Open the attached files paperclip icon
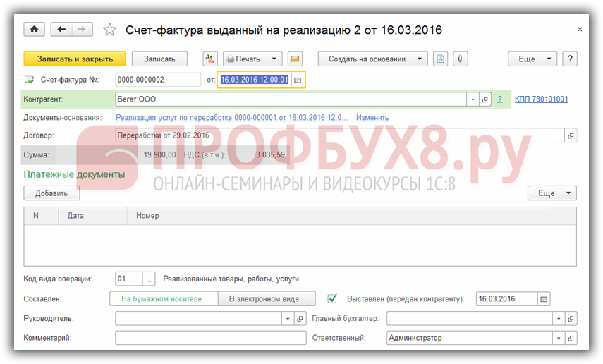Screen dimensions: 603x364 (458, 59)
